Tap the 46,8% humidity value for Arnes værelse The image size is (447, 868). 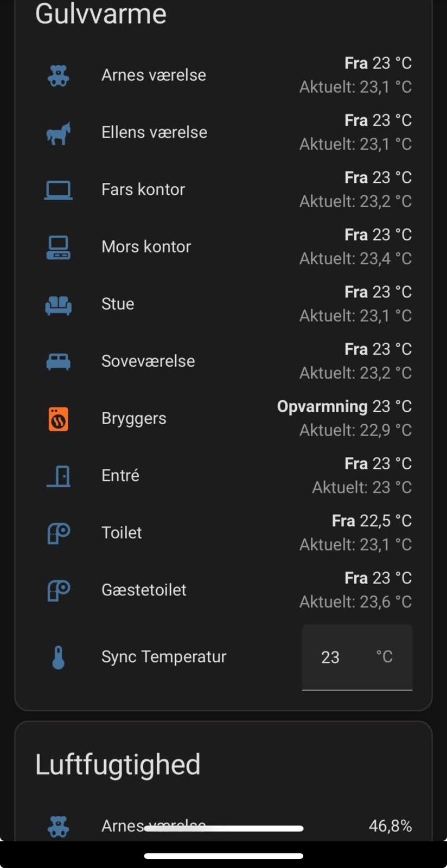pyautogui.click(x=390, y=826)
